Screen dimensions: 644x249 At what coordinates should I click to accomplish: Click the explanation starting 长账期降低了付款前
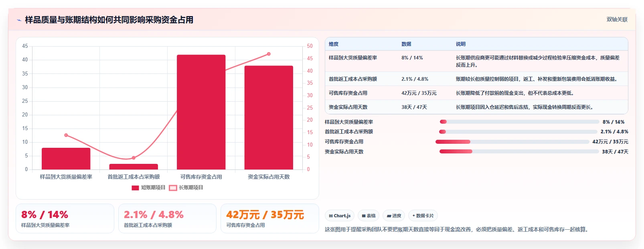click(x=515, y=93)
